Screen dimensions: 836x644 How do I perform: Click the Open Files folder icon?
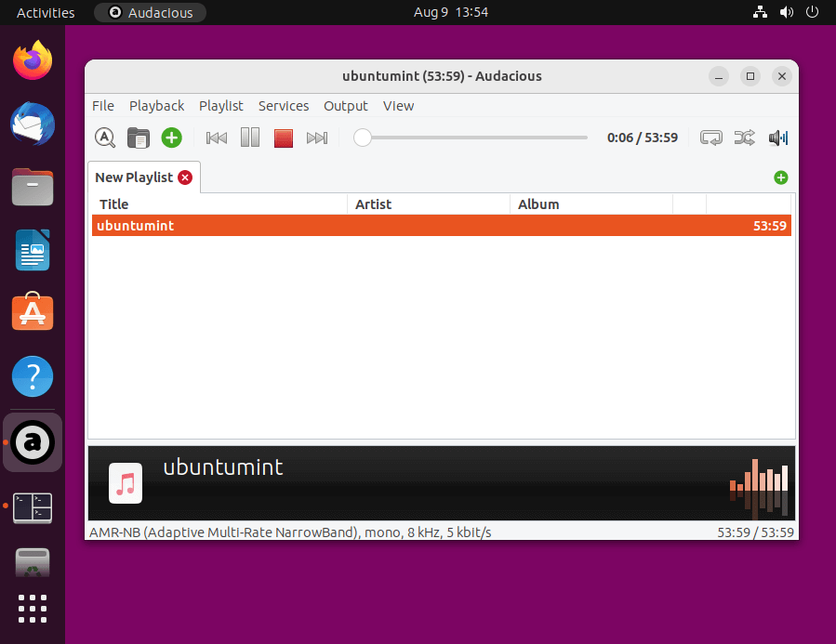(138, 138)
